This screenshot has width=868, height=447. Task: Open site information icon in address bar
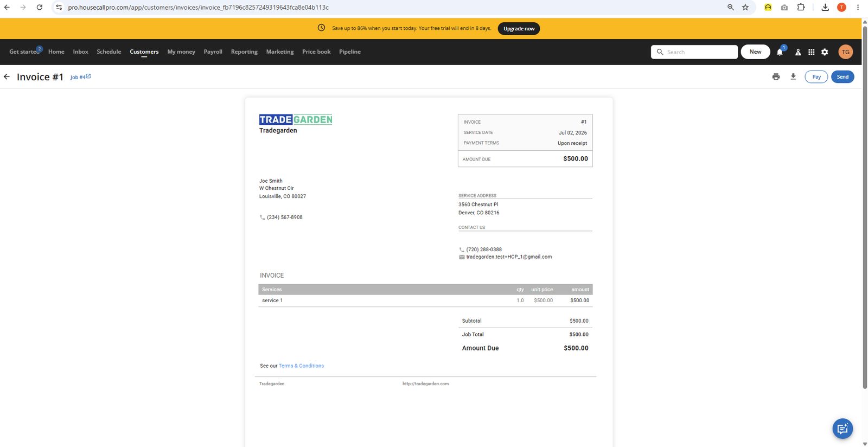(x=59, y=7)
